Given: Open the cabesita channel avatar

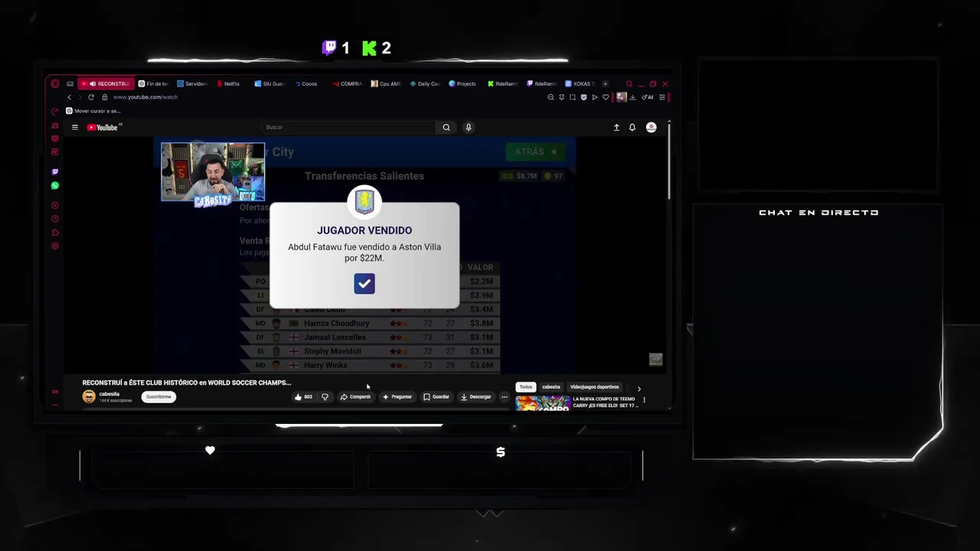Looking at the screenshot, I should pos(89,396).
